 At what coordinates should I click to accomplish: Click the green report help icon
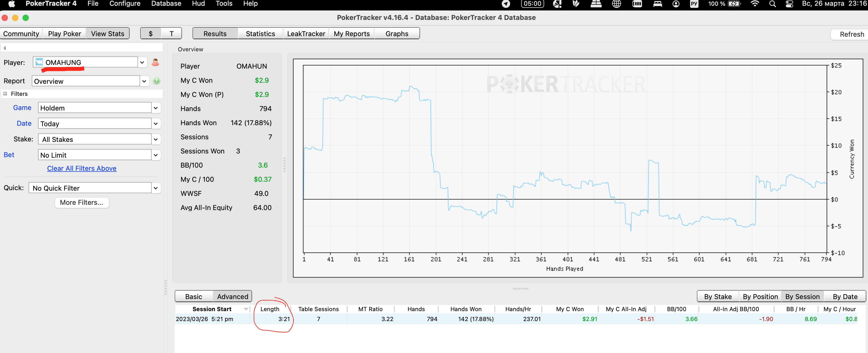click(x=156, y=81)
